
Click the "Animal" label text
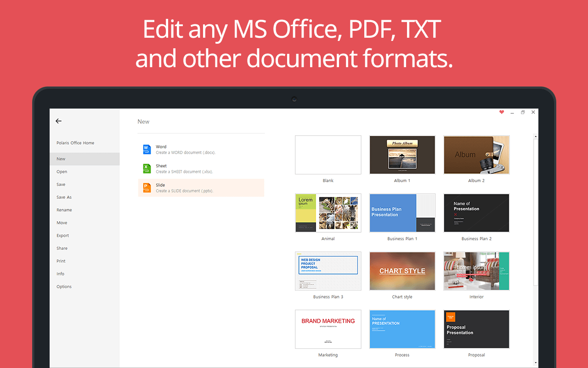point(328,239)
